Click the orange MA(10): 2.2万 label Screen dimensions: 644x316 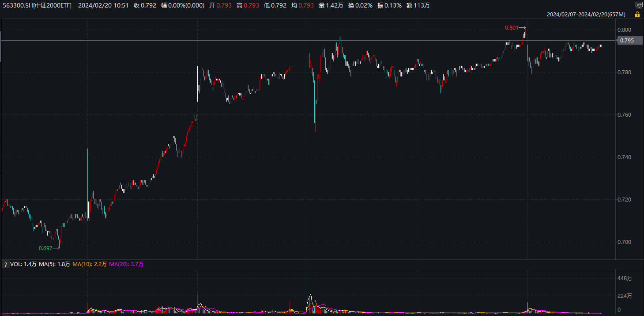90,264
